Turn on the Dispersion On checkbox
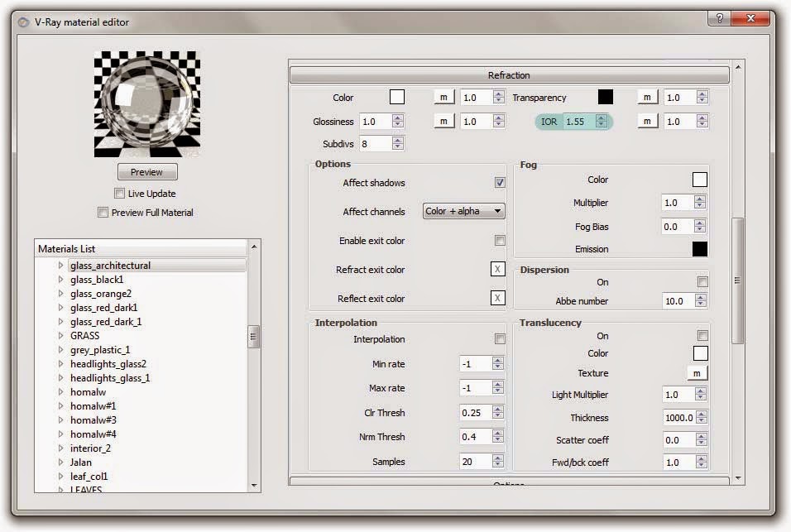Viewport: 791px width, 532px height. 702,282
